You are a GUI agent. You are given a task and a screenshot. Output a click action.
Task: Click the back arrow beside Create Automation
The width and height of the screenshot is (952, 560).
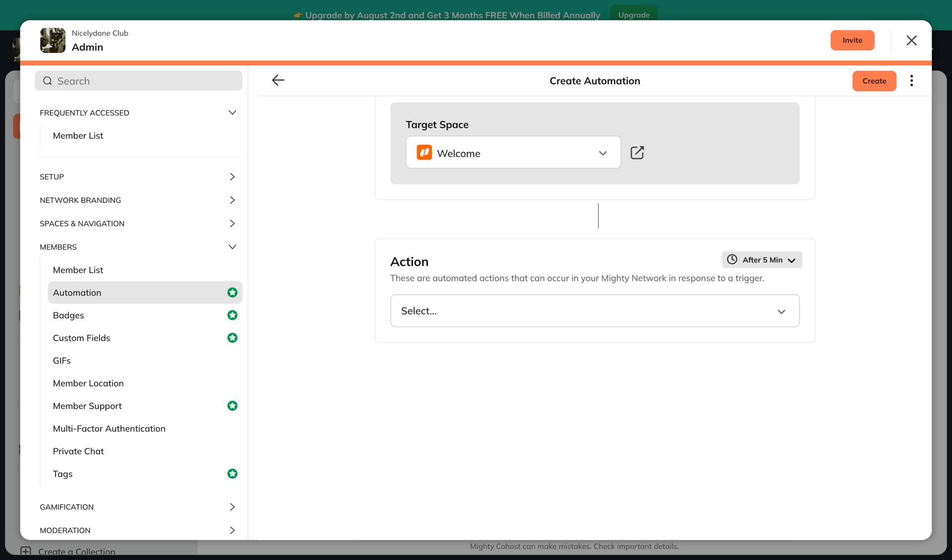(x=278, y=80)
